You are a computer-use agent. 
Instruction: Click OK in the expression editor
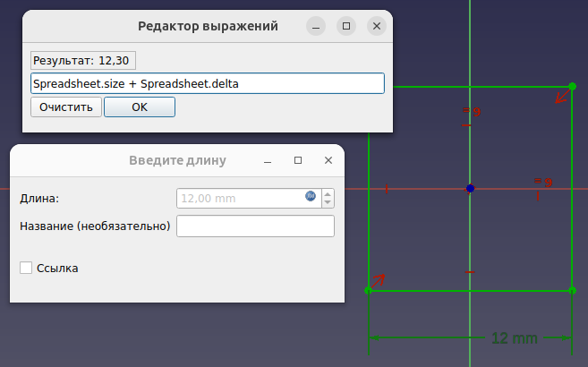(x=140, y=107)
